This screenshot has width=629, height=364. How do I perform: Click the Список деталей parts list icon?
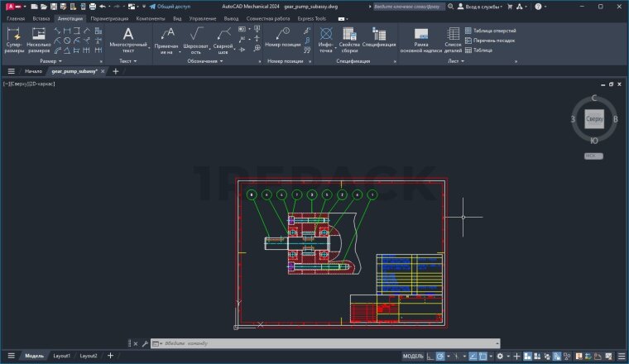click(x=453, y=39)
